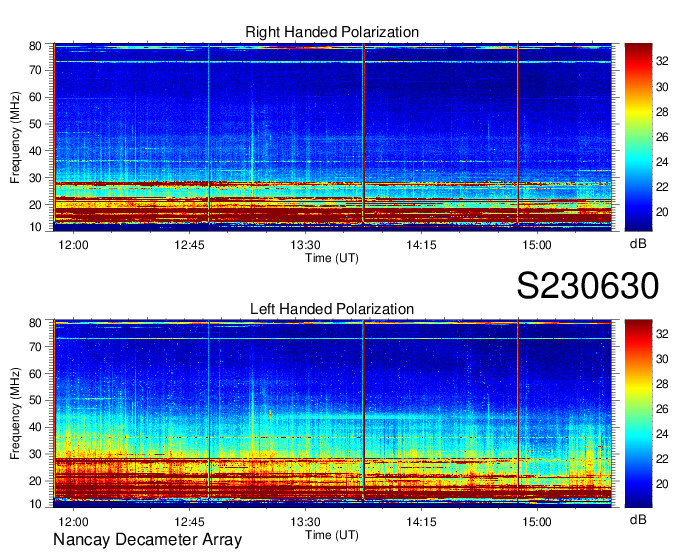680x552 pixels.
Task: Click Frequency (MHz) axis label of Left Handed plot
Action: click(x=16, y=414)
